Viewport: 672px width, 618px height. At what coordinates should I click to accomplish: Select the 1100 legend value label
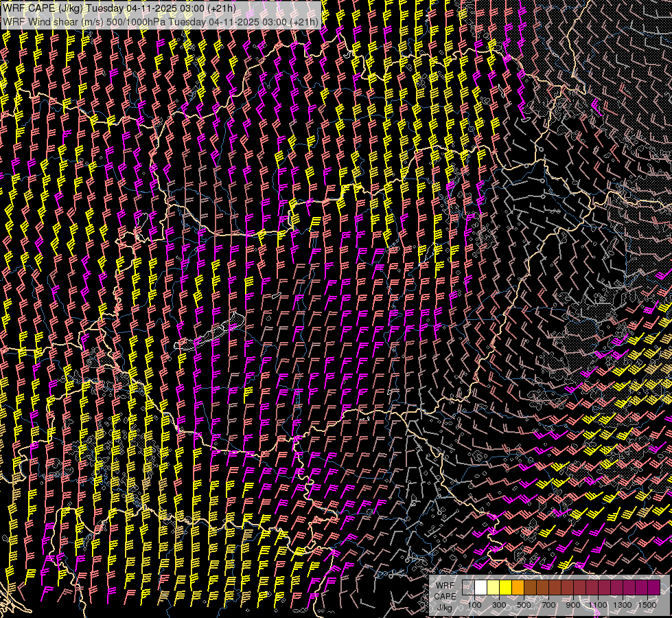pyautogui.click(x=598, y=605)
